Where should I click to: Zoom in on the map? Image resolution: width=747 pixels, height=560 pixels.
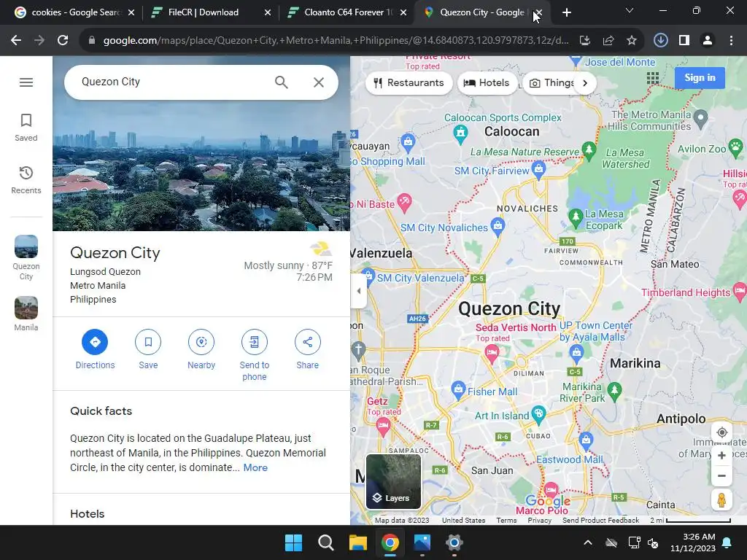pos(721,455)
